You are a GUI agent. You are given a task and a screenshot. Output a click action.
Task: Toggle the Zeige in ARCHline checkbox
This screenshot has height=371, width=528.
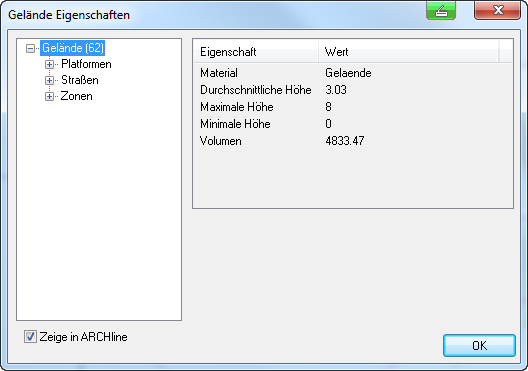point(30,337)
